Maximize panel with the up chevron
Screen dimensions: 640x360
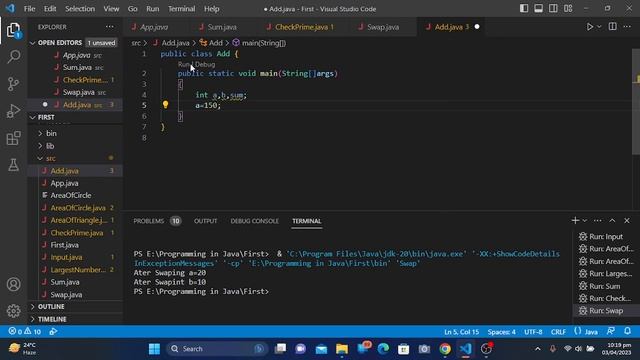coord(612,221)
